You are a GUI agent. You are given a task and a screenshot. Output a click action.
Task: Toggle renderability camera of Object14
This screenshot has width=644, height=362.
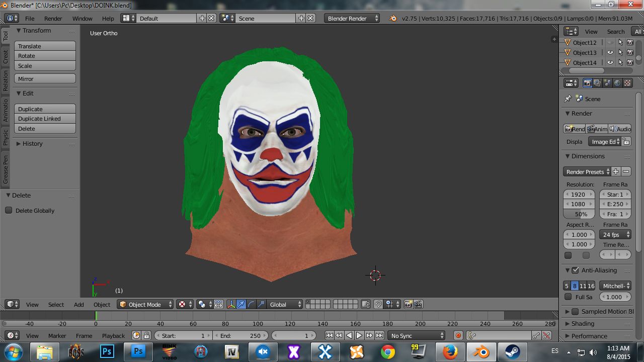[630, 62]
